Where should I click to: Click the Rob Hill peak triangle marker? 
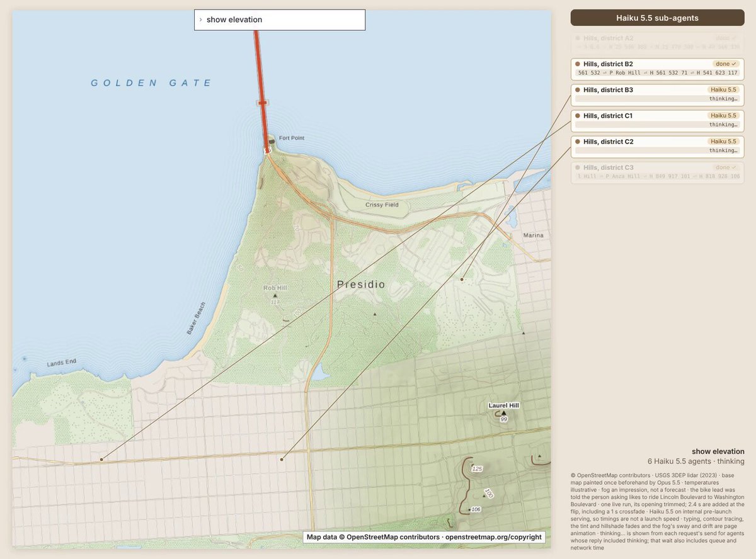pyautogui.click(x=275, y=295)
